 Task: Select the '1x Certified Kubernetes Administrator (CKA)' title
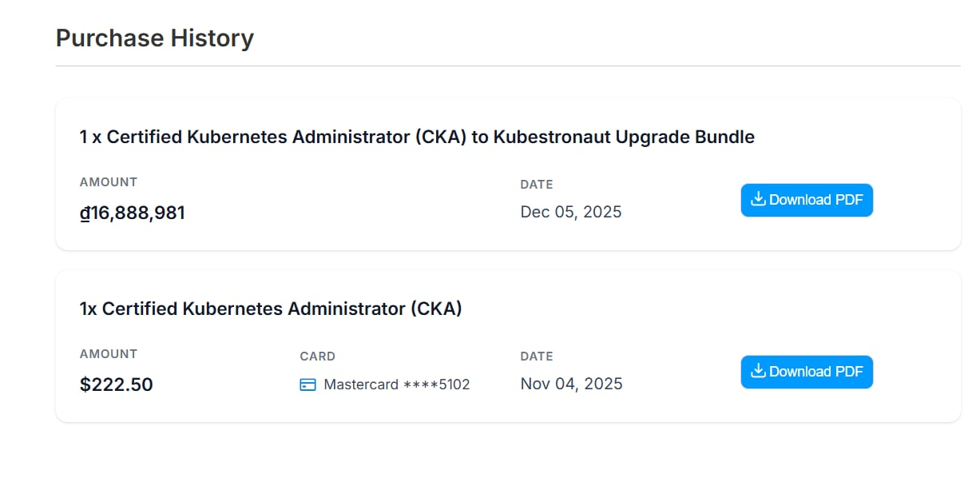(271, 309)
